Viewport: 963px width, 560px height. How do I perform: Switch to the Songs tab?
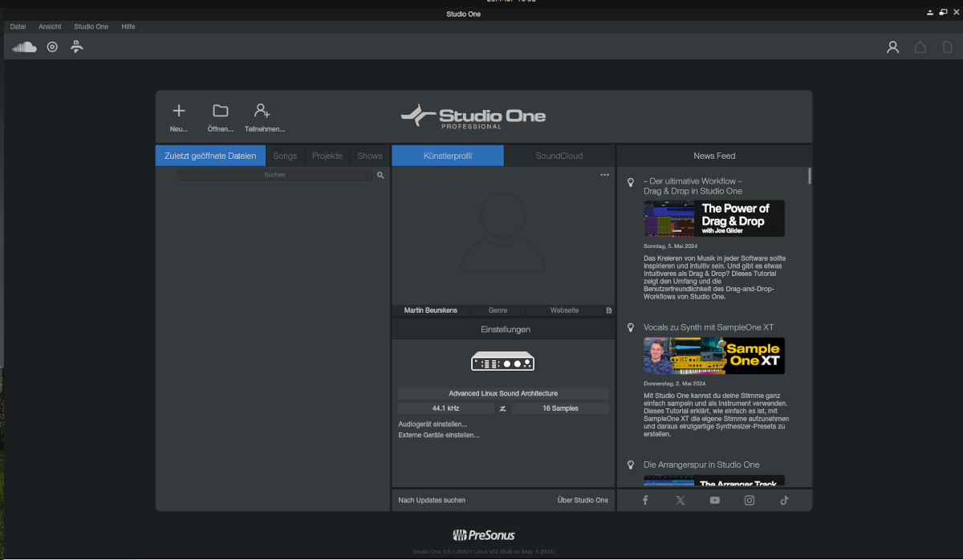(285, 156)
